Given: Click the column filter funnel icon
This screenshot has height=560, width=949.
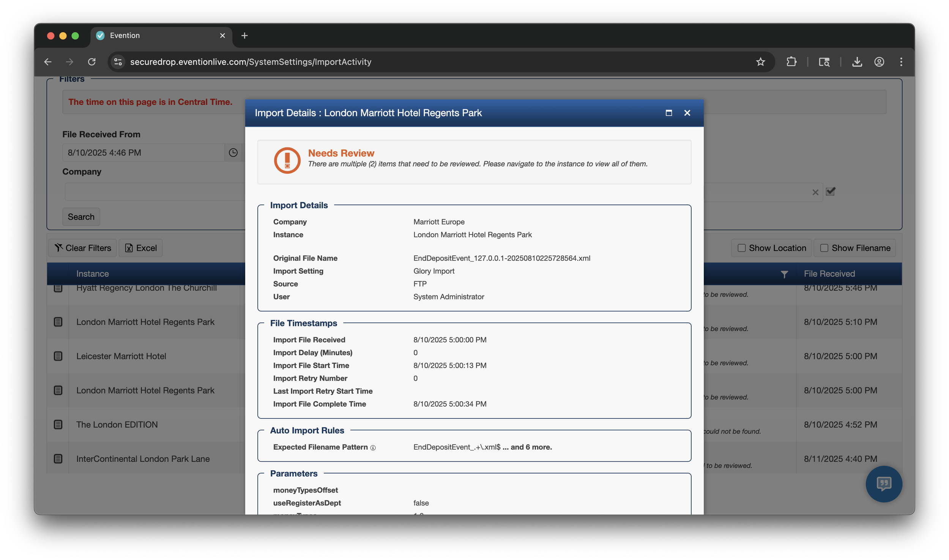Looking at the screenshot, I should (x=784, y=274).
